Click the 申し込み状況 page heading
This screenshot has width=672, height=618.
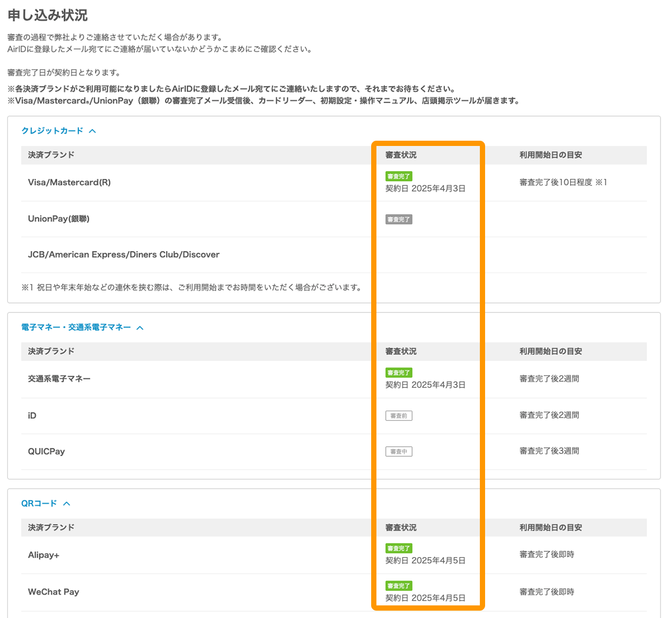click(47, 15)
